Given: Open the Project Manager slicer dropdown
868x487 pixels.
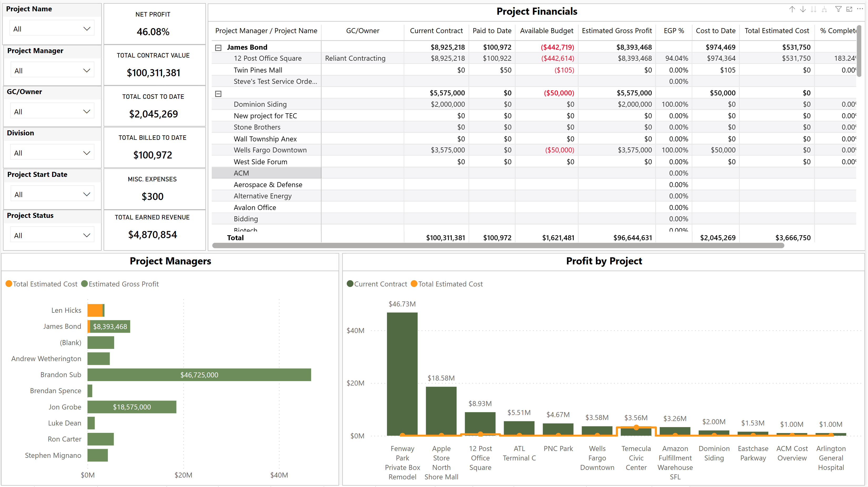Looking at the screenshot, I should click(x=52, y=71).
